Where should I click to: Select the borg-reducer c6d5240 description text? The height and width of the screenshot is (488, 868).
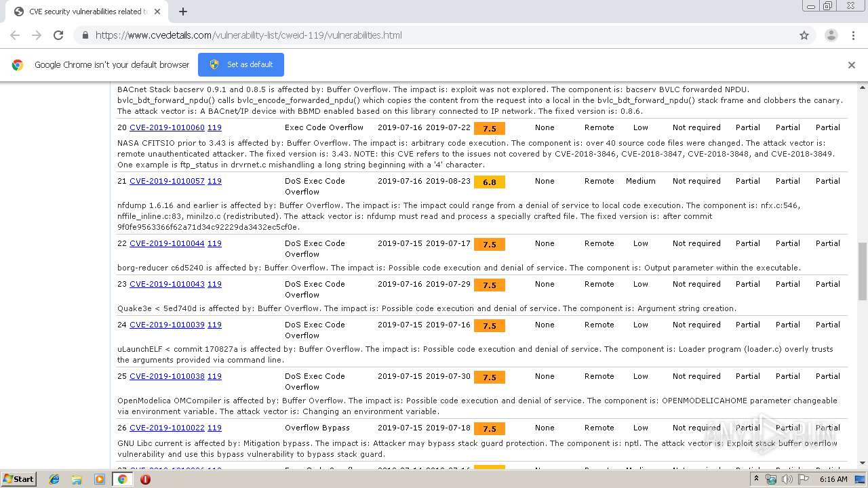click(x=458, y=268)
